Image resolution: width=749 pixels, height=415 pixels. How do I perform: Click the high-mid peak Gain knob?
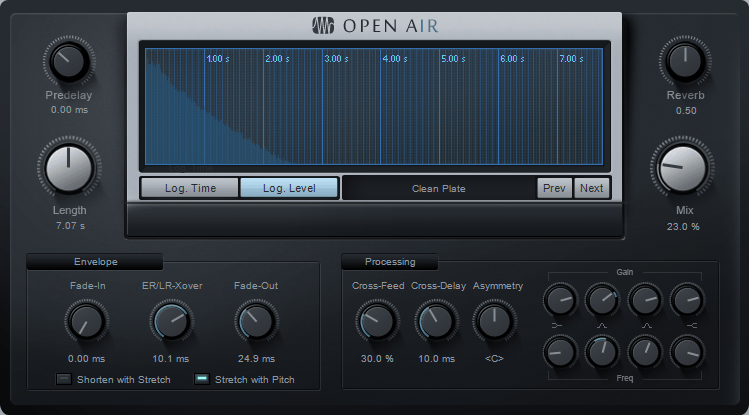coord(645,300)
